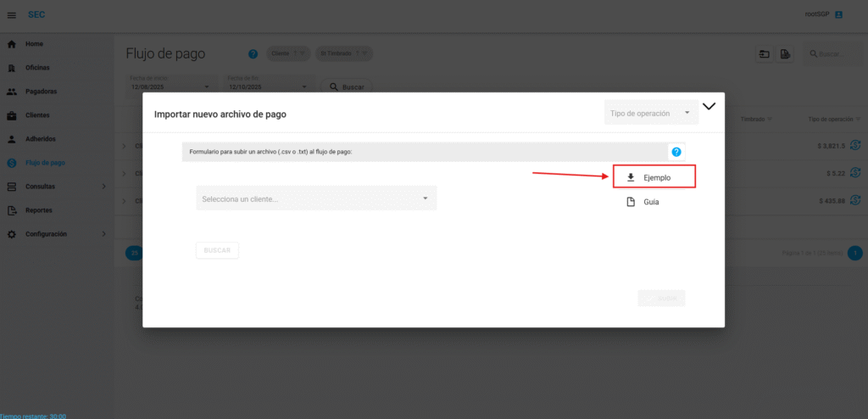Open the Selecciona un cliente dropdown
Image resolution: width=868 pixels, height=419 pixels.
[316, 199]
